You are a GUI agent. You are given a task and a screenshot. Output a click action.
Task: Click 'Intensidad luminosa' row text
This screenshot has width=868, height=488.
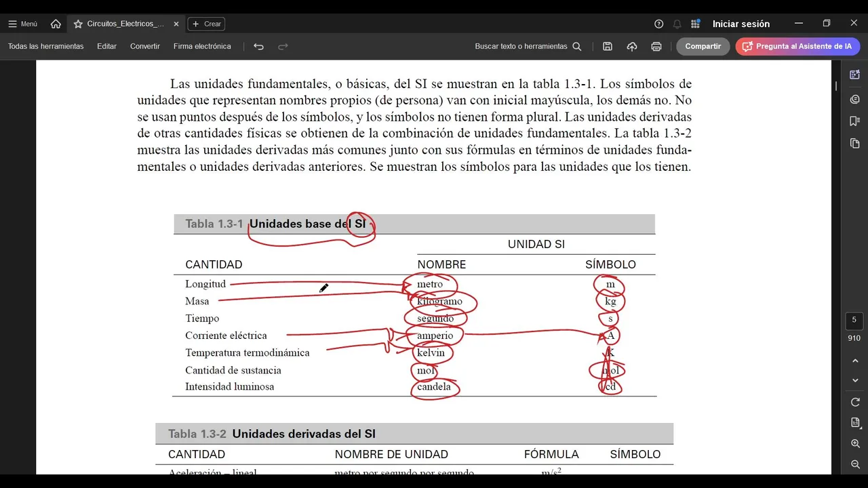(230, 386)
